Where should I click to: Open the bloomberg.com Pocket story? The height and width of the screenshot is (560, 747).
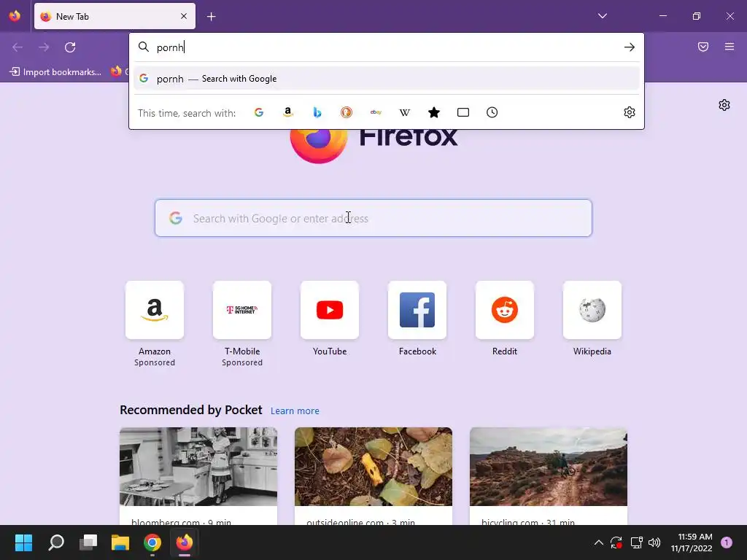(x=198, y=476)
